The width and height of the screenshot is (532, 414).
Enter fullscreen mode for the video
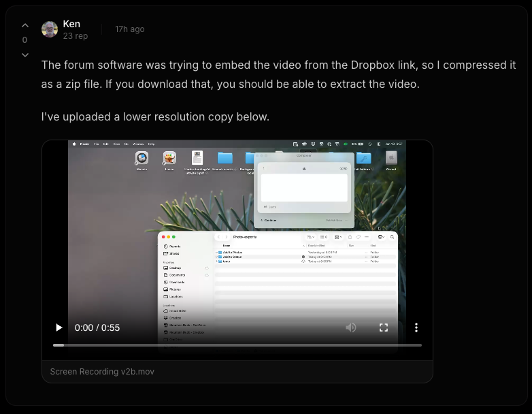tap(384, 328)
